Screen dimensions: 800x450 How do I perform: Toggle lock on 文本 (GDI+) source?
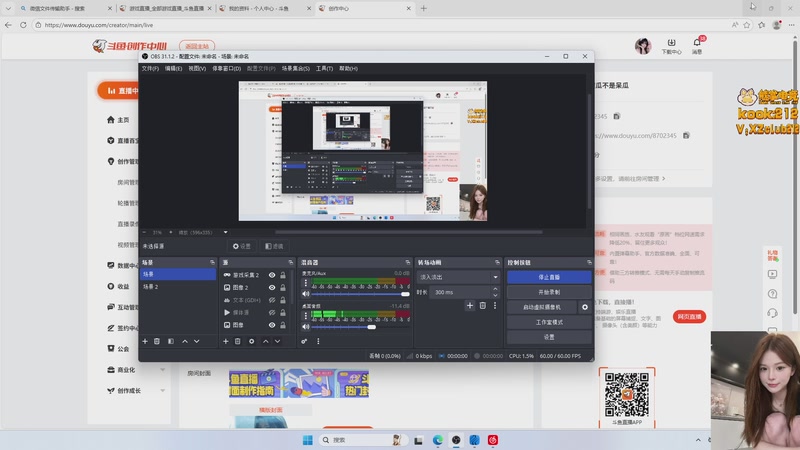283,300
